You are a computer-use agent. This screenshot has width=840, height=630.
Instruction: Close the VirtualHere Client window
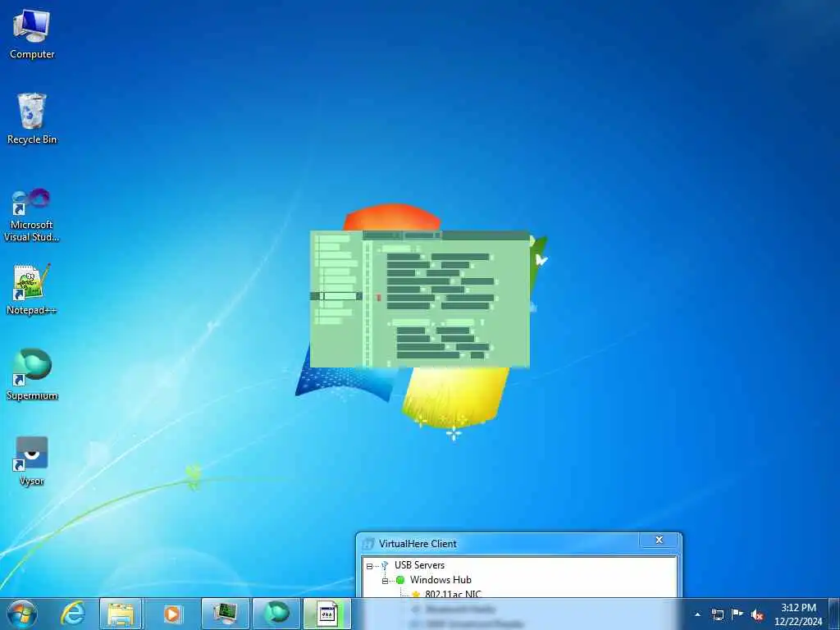coord(659,540)
